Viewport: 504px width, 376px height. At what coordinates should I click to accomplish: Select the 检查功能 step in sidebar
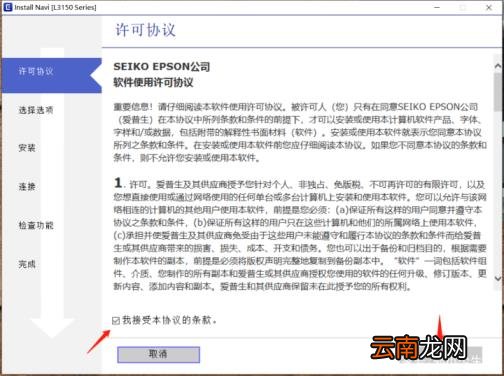point(36,225)
